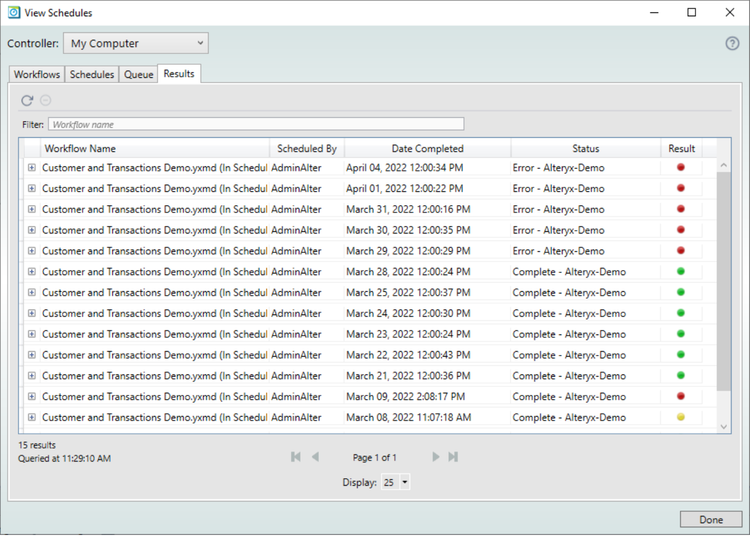The image size is (750, 536).
Task: Click the cancel/remove circle icon beside refresh
Action: point(45,100)
